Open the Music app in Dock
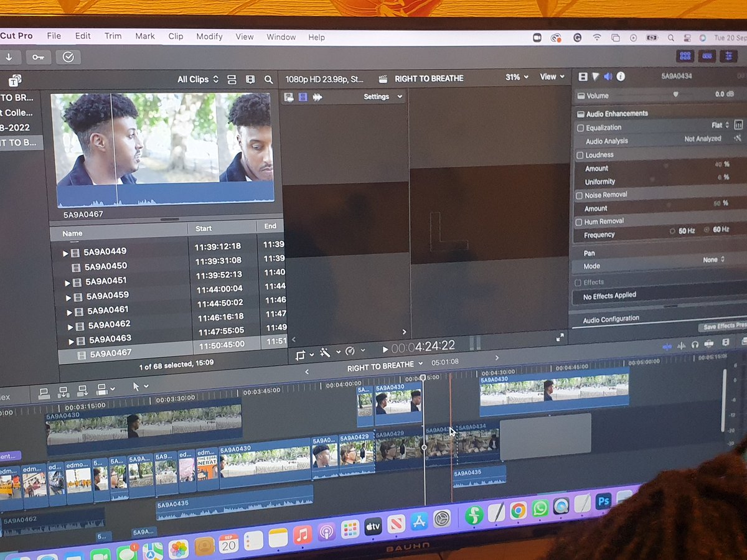This screenshot has width=747, height=560. coord(303,534)
